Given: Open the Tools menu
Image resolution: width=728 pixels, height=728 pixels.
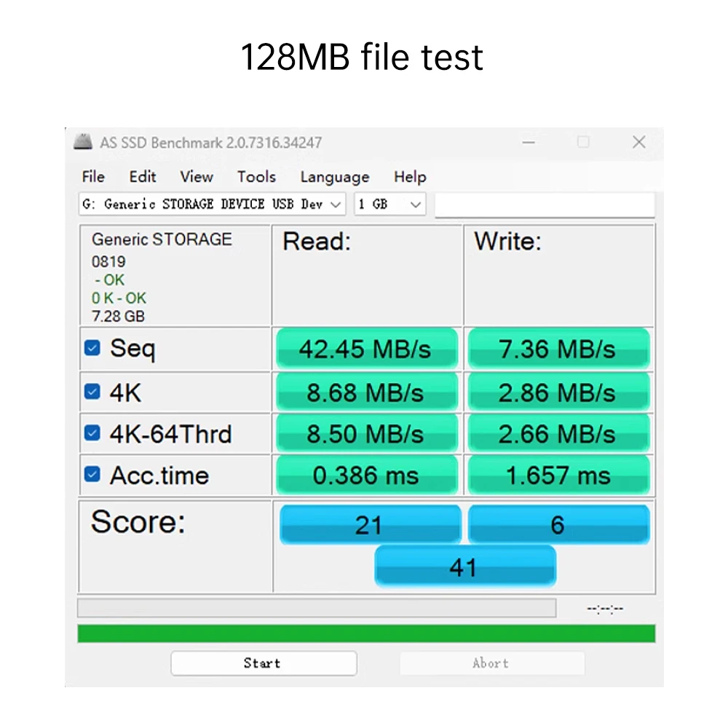Looking at the screenshot, I should click(x=256, y=177).
